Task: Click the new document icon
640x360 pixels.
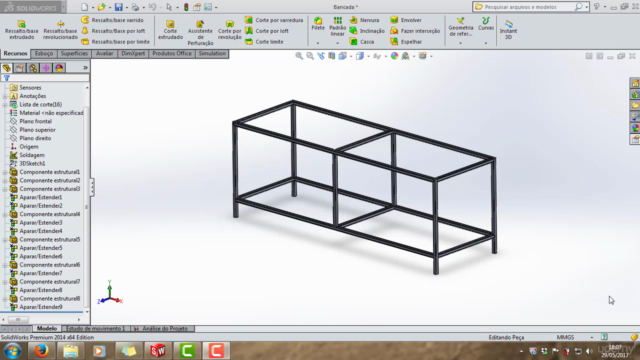Action: point(84,7)
